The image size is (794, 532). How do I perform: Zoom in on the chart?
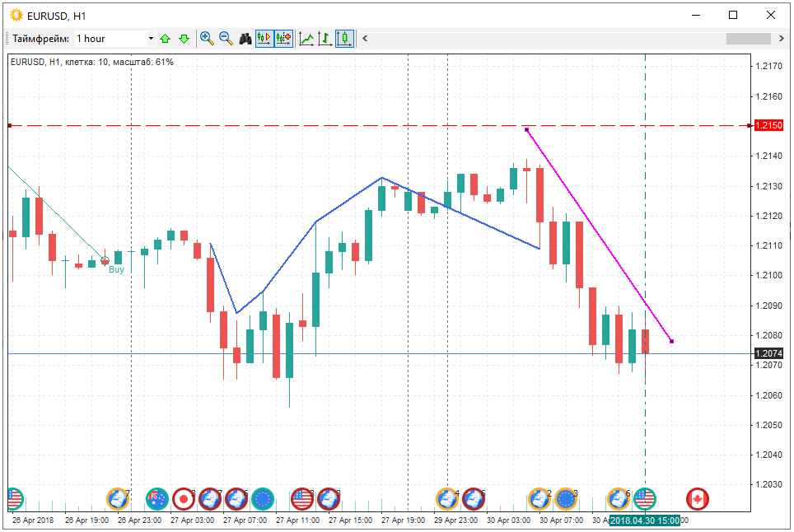207,39
